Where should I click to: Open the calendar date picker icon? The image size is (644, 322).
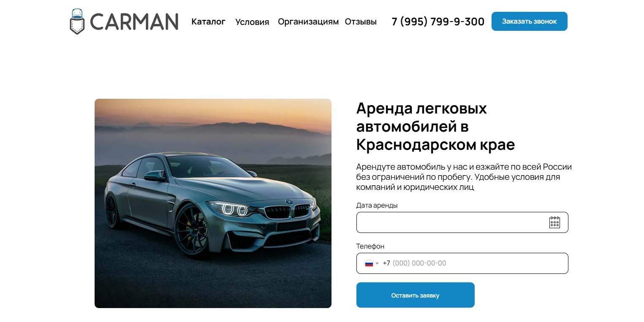554,222
